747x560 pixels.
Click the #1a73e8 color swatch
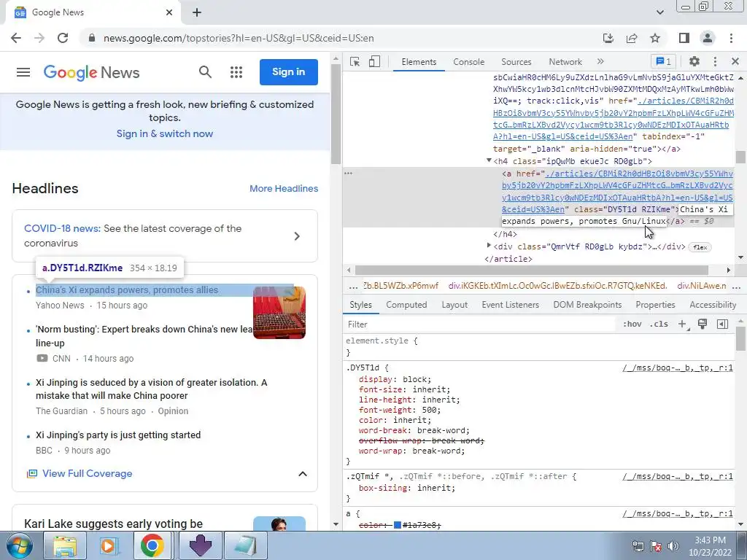[x=398, y=525]
